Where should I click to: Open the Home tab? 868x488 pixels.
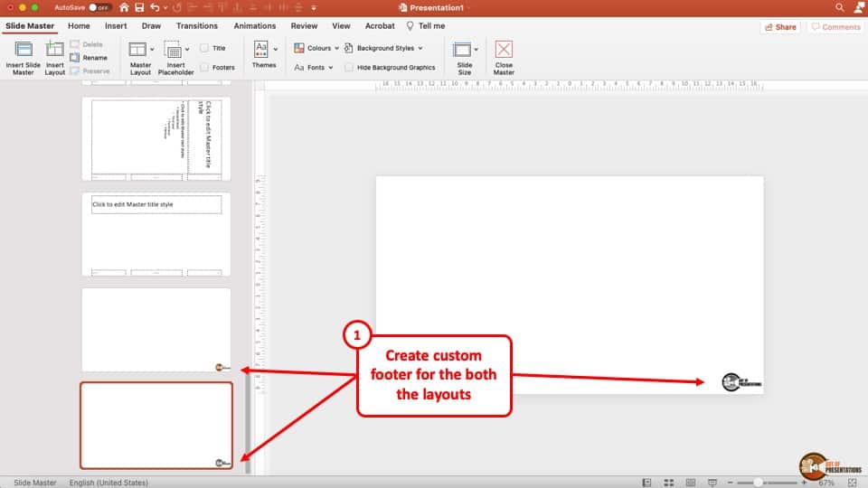(x=80, y=26)
